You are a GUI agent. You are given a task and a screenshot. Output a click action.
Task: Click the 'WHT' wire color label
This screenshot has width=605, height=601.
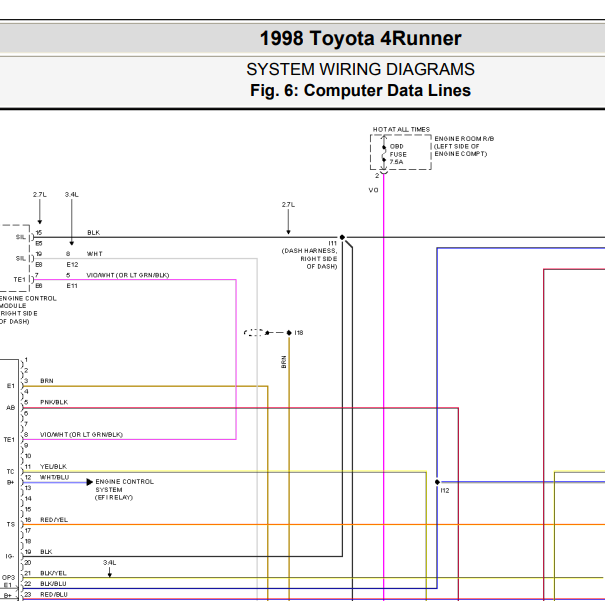pyautogui.click(x=95, y=254)
